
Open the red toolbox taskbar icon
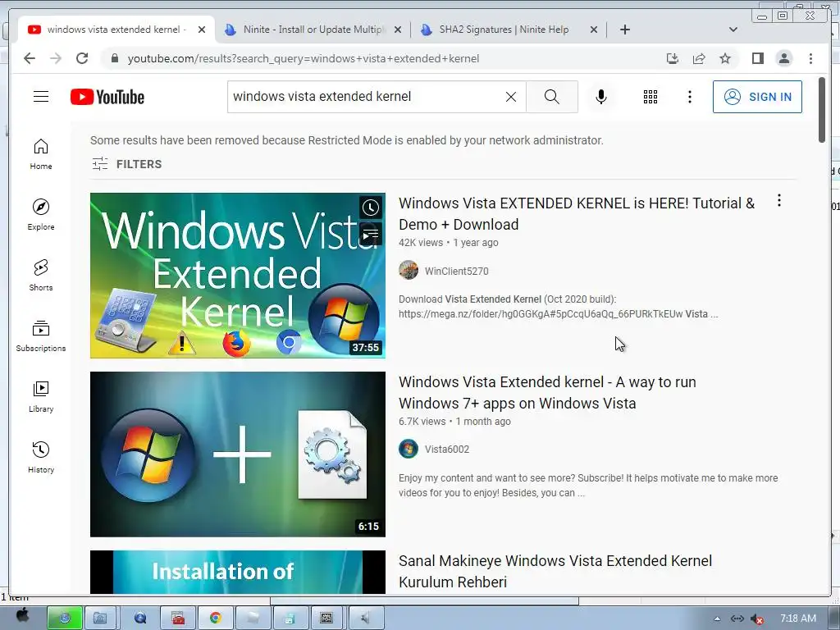click(x=178, y=618)
